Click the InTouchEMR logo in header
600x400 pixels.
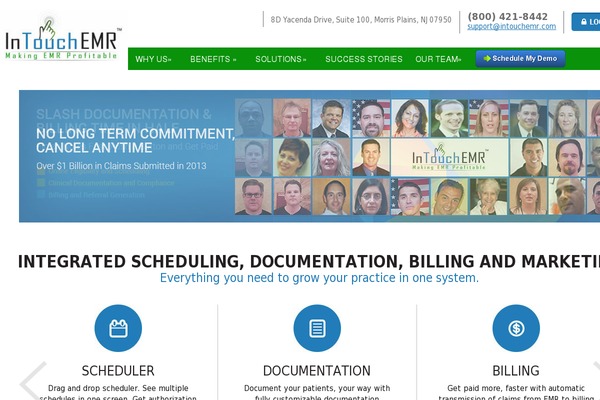coord(63,39)
